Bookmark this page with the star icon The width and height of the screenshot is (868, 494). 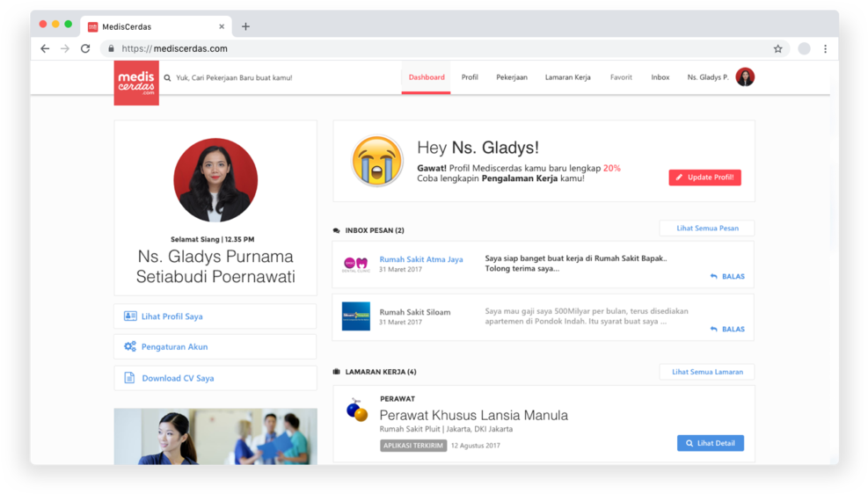point(777,49)
